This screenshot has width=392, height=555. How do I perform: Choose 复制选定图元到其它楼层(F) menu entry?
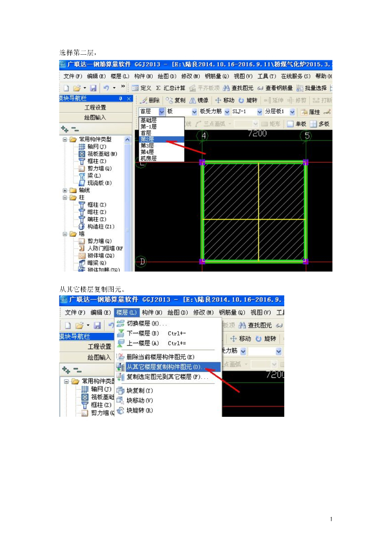pyautogui.click(x=162, y=377)
